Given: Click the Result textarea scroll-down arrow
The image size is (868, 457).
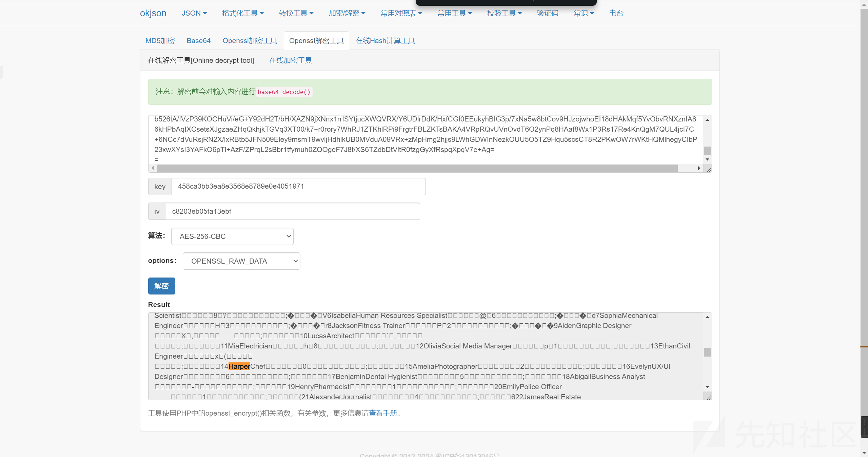Looking at the screenshot, I should (707, 387).
